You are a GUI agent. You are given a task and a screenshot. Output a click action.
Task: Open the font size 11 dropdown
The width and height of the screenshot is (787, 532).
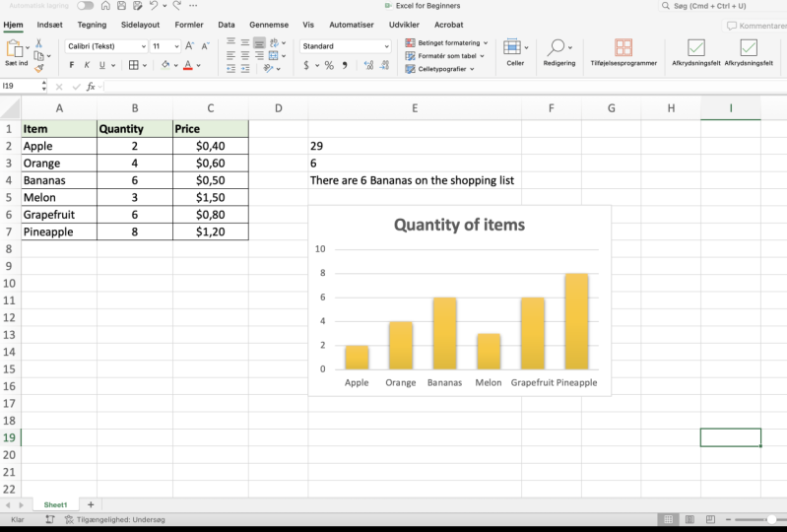pos(164,46)
